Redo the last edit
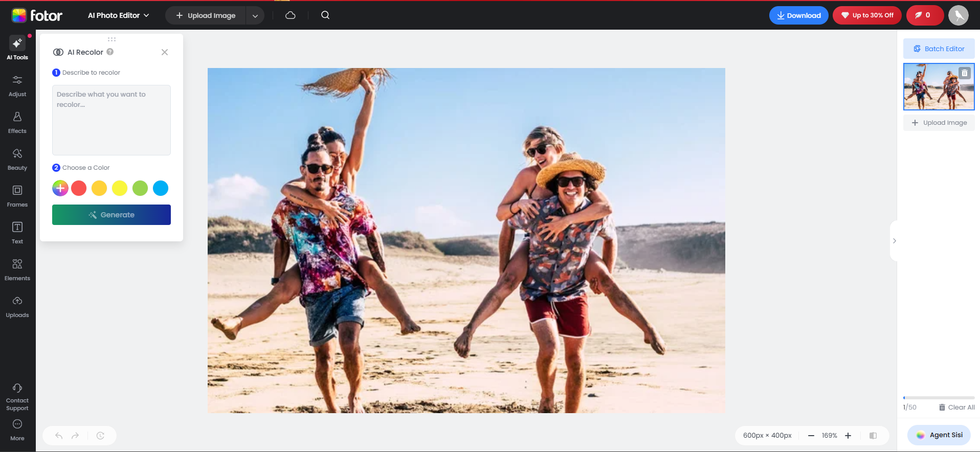980x452 pixels. pos(75,436)
